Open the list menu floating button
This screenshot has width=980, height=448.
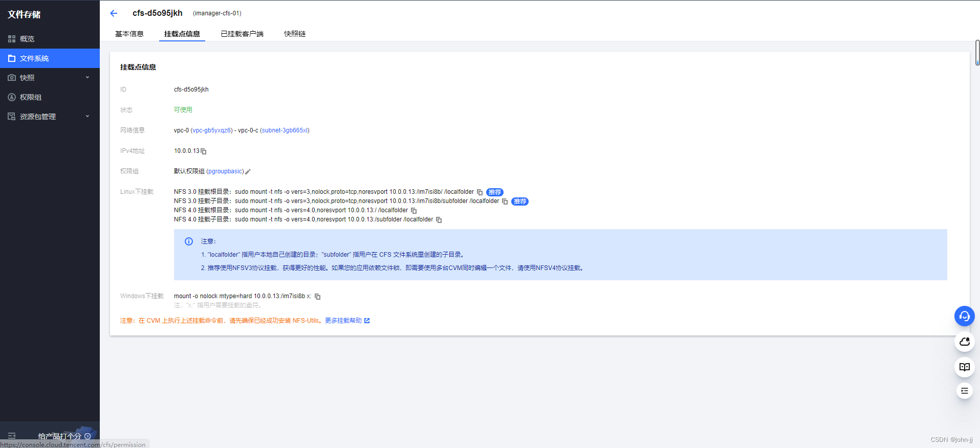pos(965,391)
